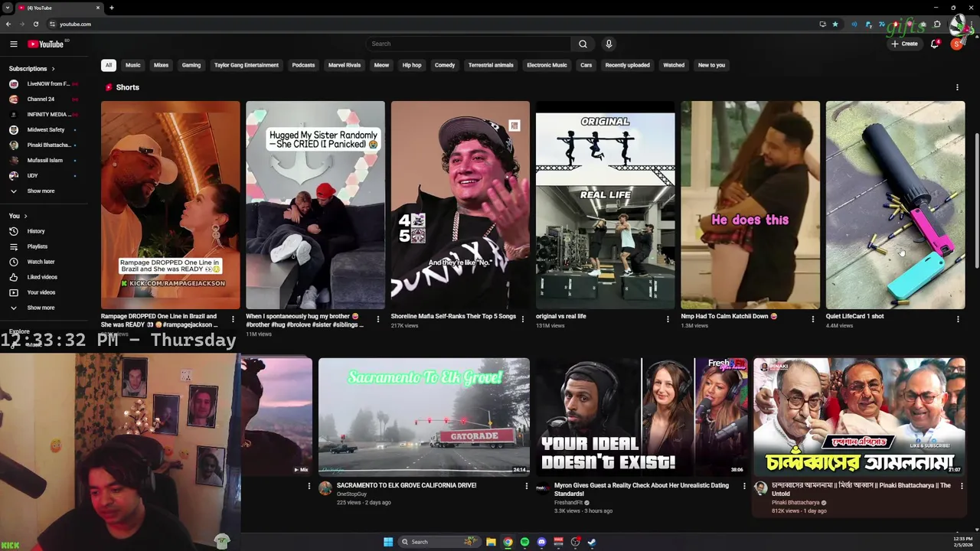Viewport: 980px width, 551px height.
Task: Select the All filter chip
Action: pos(109,65)
